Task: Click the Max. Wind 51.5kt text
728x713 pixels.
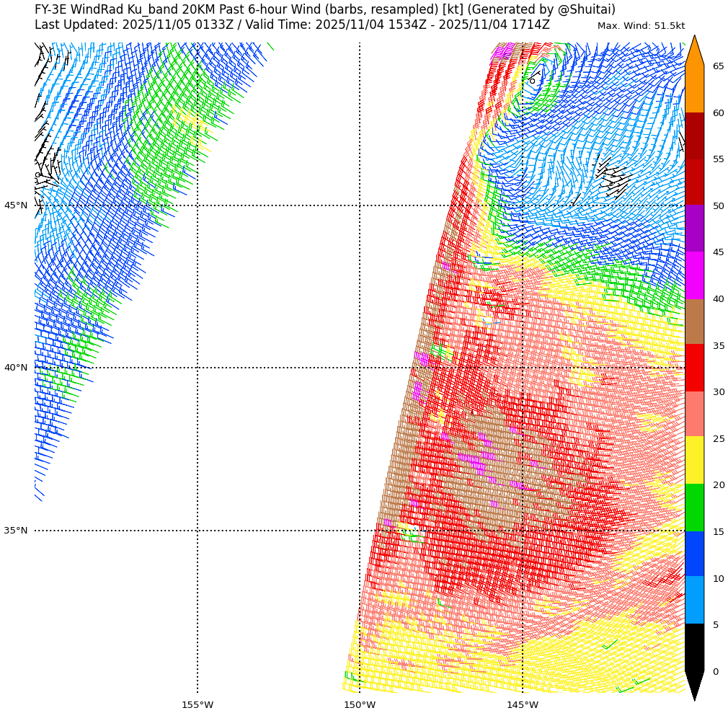Action: [641, 26]
